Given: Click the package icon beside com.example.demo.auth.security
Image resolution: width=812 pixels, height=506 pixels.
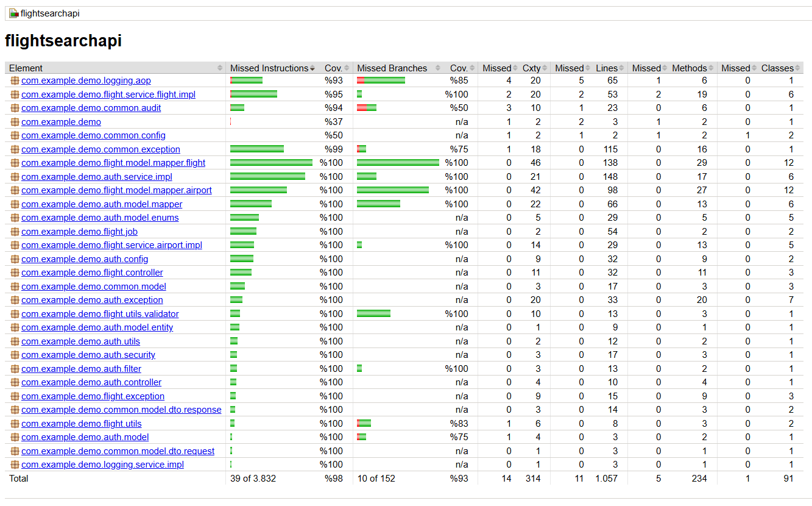Looking at the screenshot, I should pos(15,355).
